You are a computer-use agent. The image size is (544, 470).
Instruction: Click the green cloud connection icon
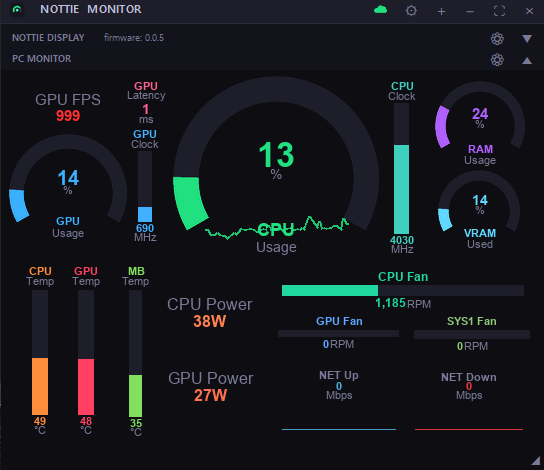click(381, 10)
